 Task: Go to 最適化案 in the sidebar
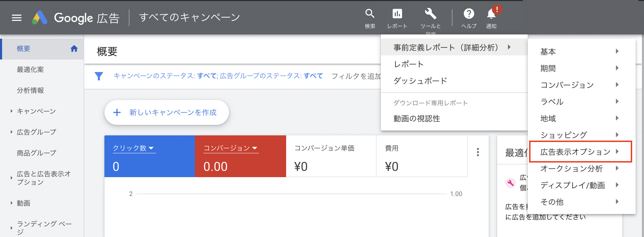30,70
